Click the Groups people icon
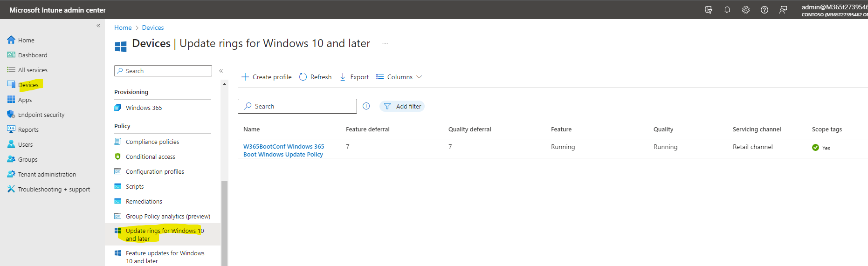 tap(11, 159)
